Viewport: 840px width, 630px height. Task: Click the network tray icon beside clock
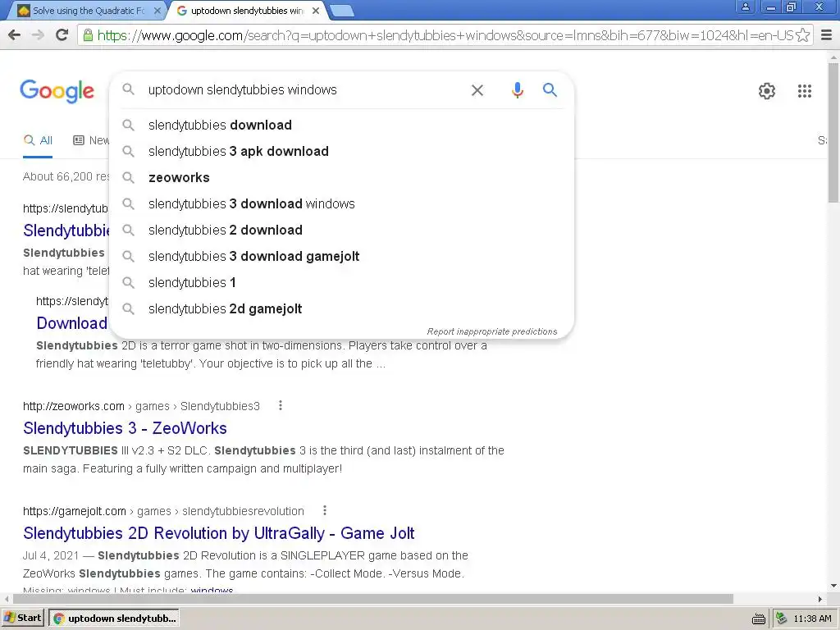point(782,619)
